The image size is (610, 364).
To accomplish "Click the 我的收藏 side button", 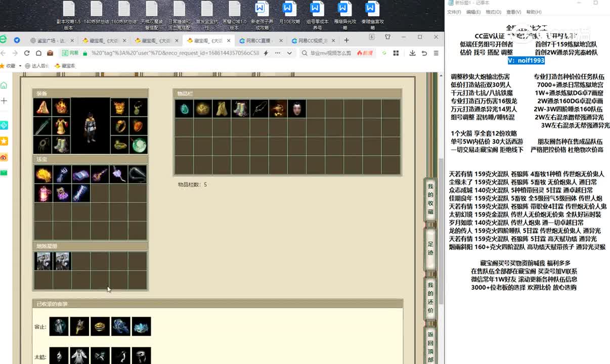I will pyautogui.click(x=430, y=200).
